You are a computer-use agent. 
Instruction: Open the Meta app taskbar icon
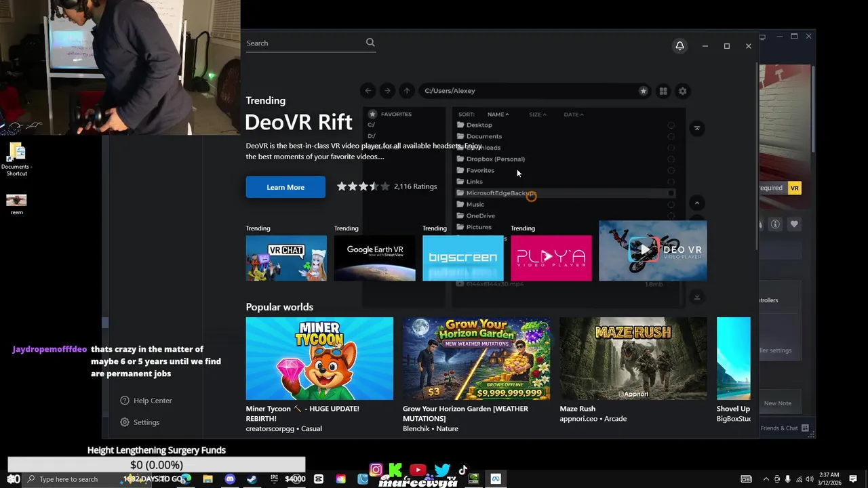coord(496,479)
